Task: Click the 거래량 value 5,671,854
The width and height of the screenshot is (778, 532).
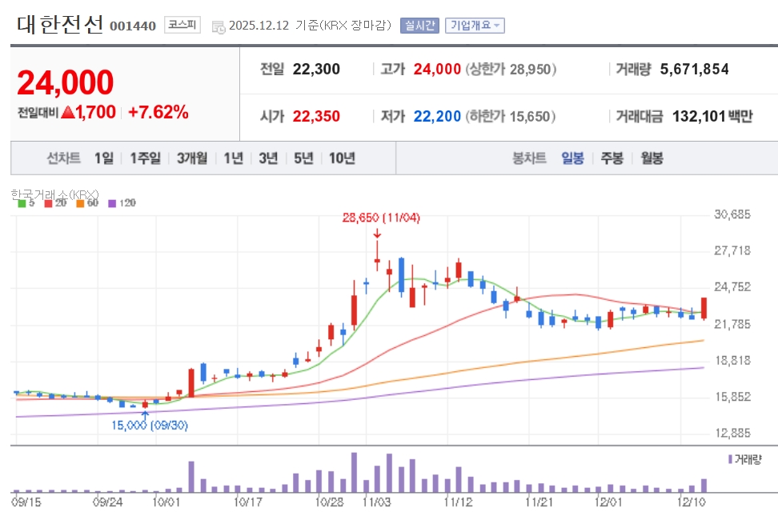Action: [694, 69]
